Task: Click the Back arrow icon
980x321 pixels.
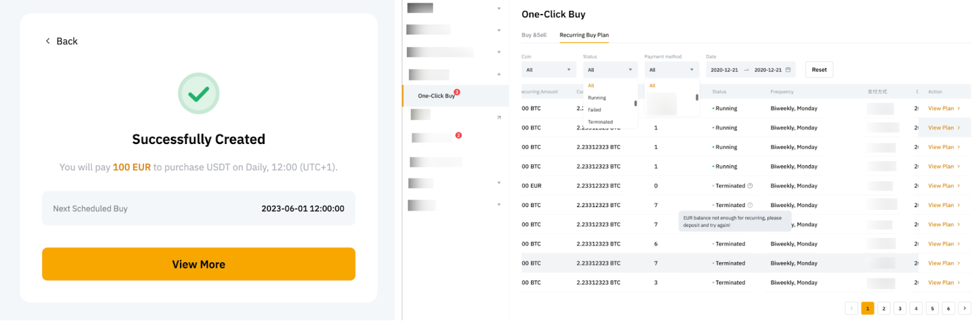Action: pos(48,41)
